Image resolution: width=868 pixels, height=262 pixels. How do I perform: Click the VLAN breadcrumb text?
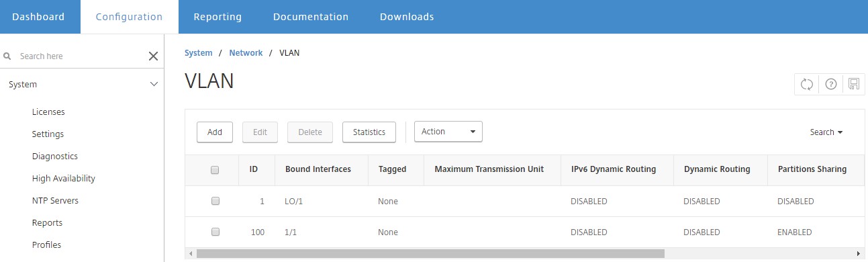pyautogui.click(x=289, y=52)
